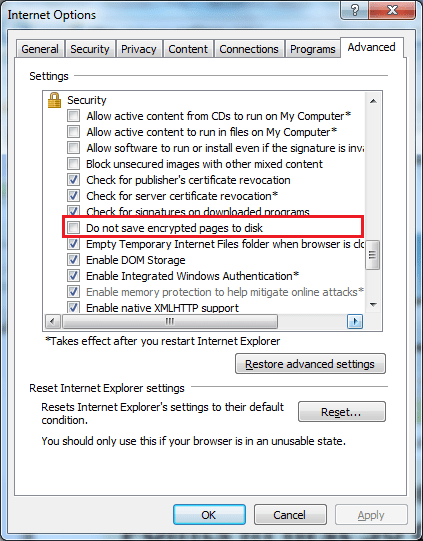Click the Security padlock icon
This screenshot has height=541, width=423.
(x=54, y=100)
